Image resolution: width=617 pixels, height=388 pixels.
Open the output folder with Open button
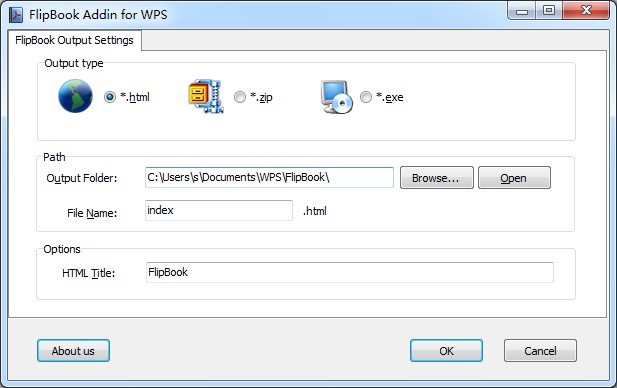pyautogui.click(x=514, y=177)
